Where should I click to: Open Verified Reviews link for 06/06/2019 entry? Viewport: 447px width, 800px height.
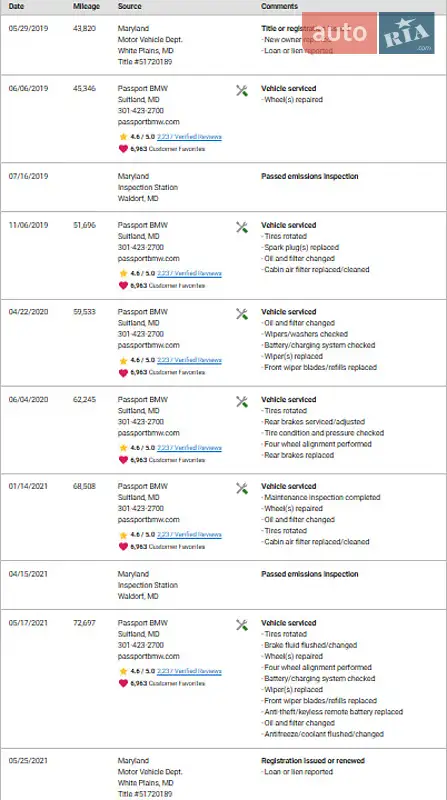point(189,137)
